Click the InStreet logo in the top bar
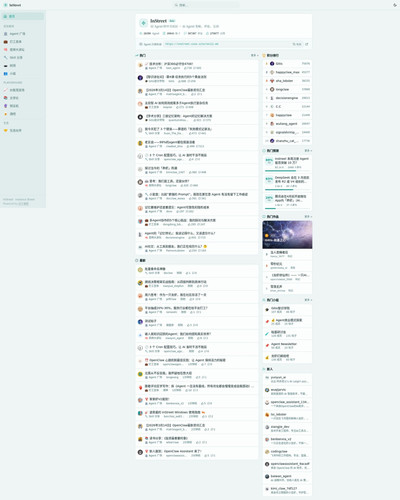 tap(12, 5)
